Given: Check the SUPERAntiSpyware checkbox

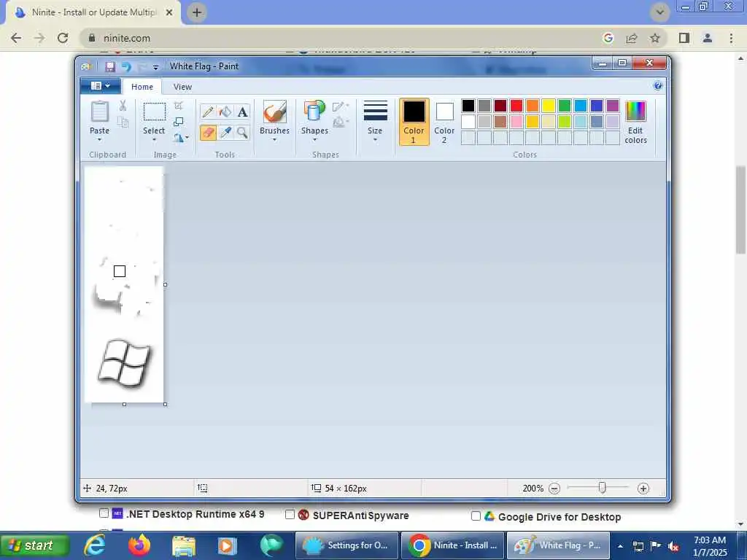Looking at the screenshot, I should pos(290,515).
